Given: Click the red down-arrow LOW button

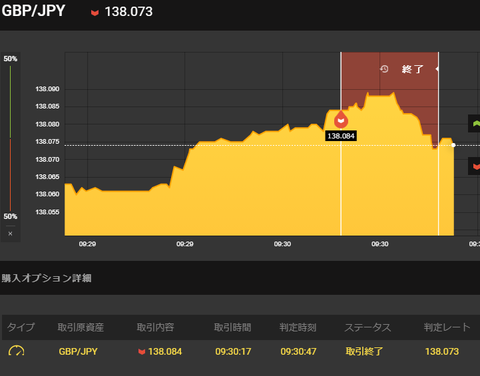Looking at the screenshot, I should (x=474, y=166).
